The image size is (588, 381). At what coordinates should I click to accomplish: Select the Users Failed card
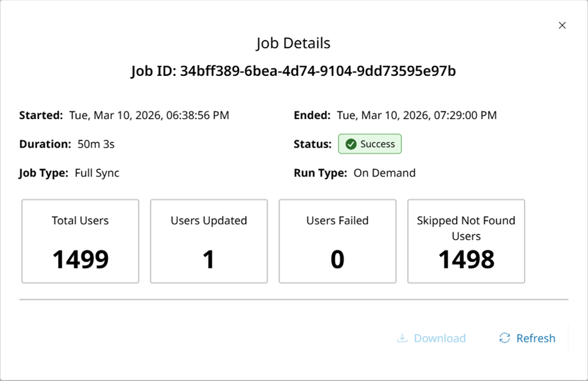click(338, 241)
